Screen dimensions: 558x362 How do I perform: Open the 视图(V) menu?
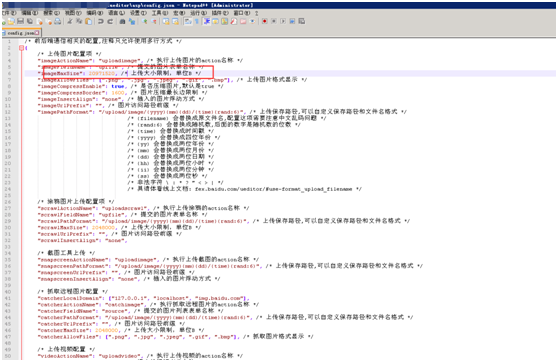(x=73, y=13)
